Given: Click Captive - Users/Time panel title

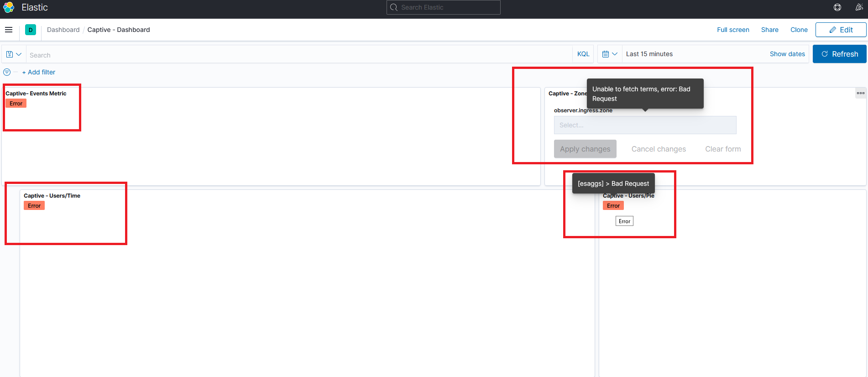Looking at the screenshot, I should pos(52,196).
